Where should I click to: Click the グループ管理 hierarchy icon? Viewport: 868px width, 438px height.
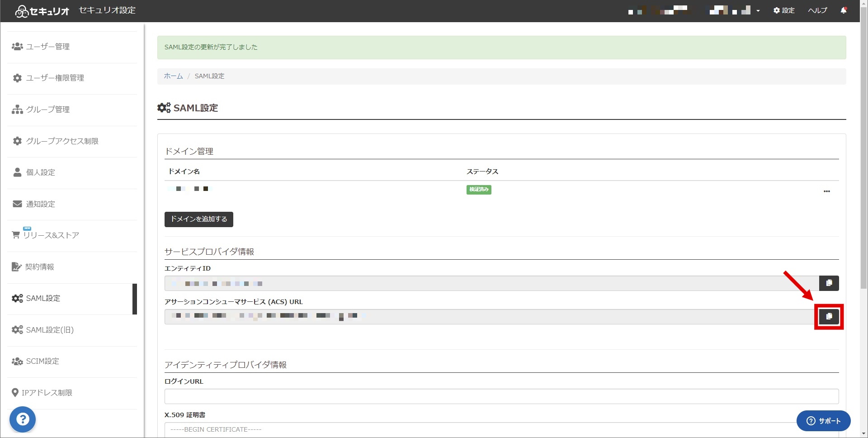[17, 109]
